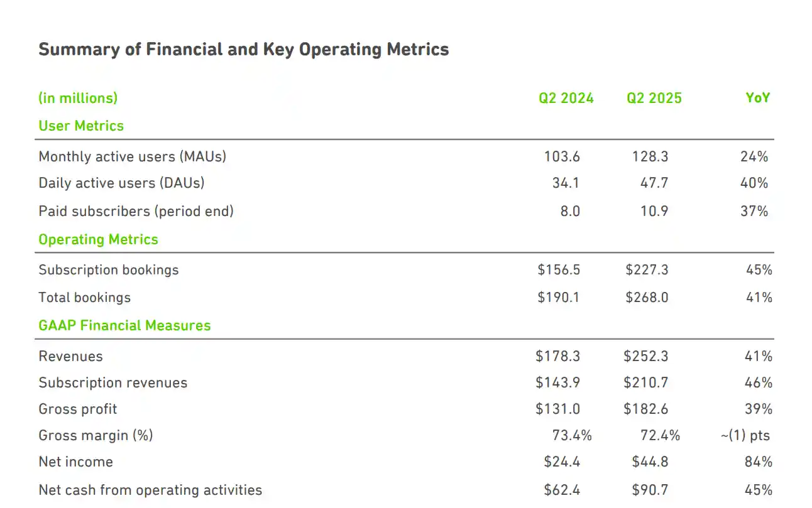
Task: Click the $252.3 Revenues value for Q2 2025
Action: point(645,357)
